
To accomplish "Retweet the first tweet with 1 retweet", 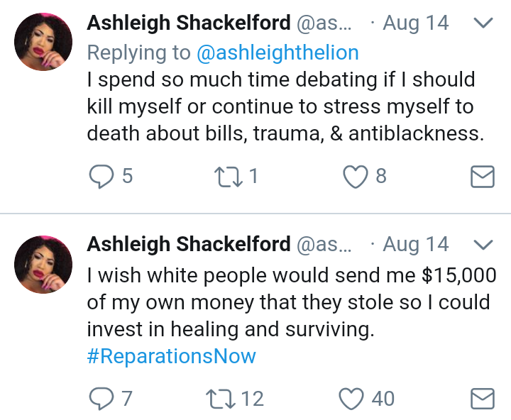I will click(x=229, y=177).
